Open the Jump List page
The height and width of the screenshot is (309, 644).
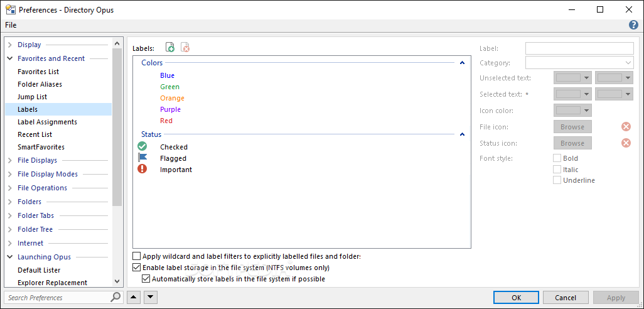(33, 97)
